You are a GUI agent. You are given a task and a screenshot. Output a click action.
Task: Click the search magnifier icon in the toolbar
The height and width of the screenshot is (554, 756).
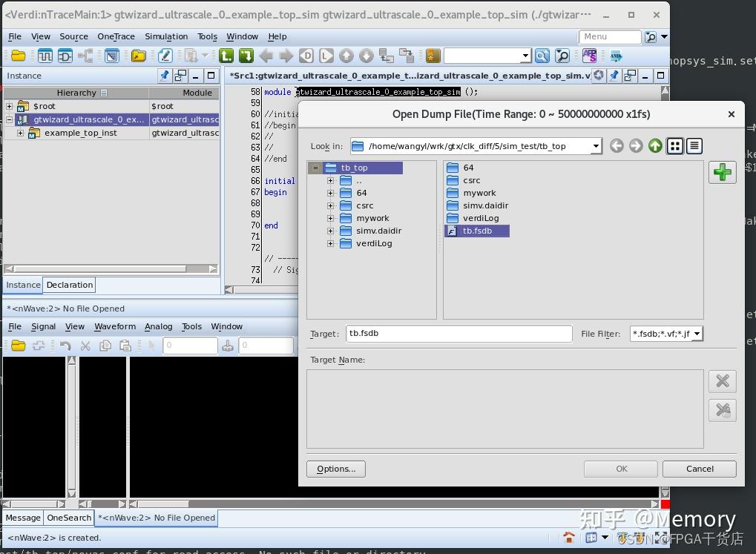542,56
